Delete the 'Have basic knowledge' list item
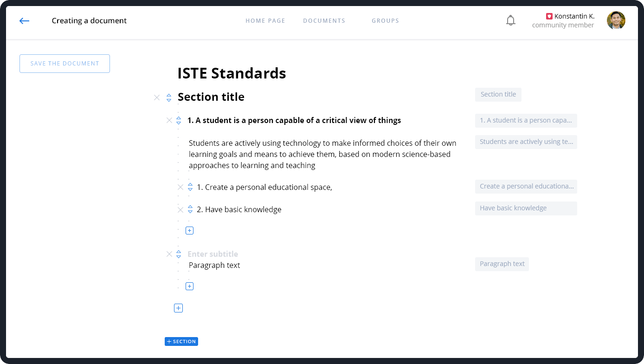Viewport: 644px width, 364px height. (180, 209)
